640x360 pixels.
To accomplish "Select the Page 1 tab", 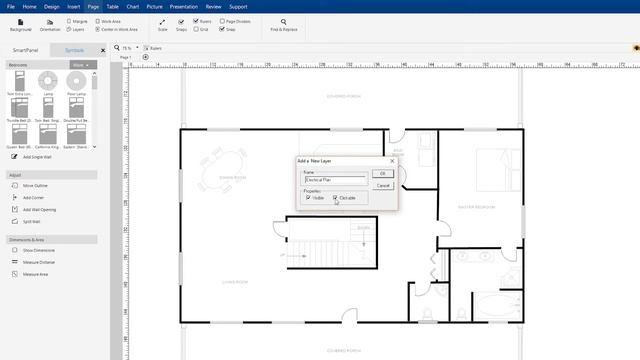I will (125, 57).
